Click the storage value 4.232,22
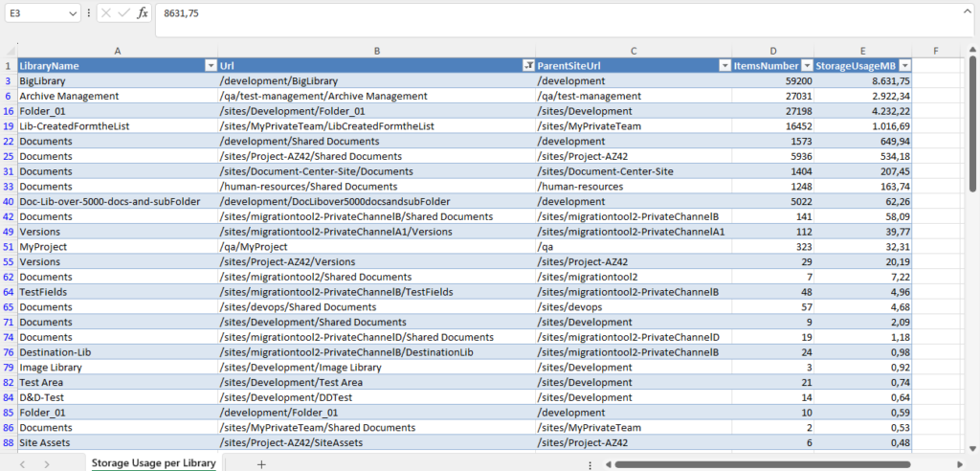This screenshot has height=471, width=980. [862, 111]
